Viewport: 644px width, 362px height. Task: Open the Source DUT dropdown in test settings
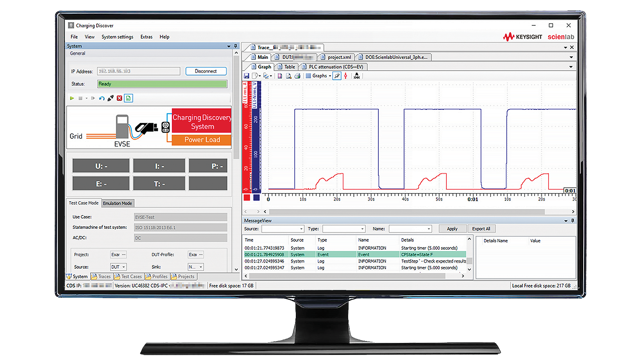[118, 267]
